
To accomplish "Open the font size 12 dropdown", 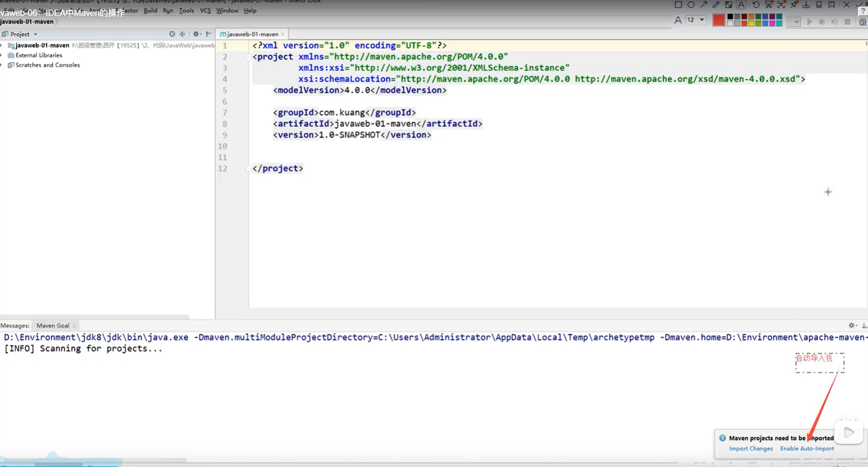I will (x=696, y=20).
